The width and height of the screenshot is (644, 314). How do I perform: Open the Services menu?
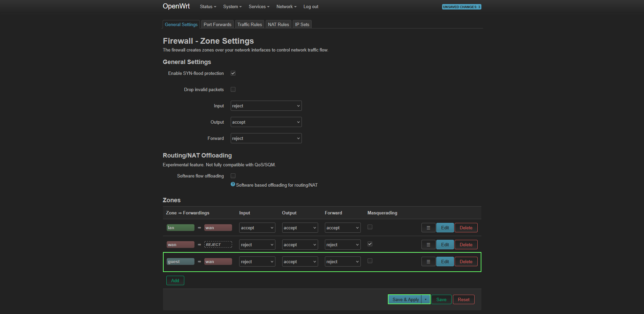point(259,6)
